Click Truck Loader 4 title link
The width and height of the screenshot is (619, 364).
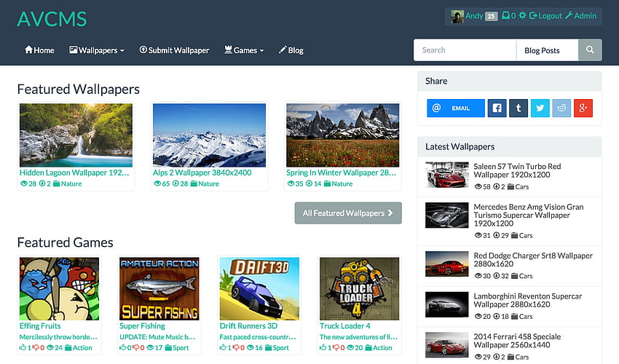pyautogui.click(x=345, y=325)
